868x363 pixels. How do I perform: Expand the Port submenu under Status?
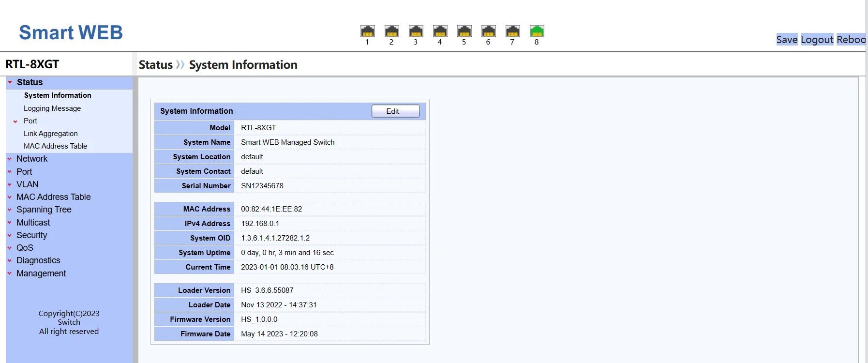click(30, 121)
